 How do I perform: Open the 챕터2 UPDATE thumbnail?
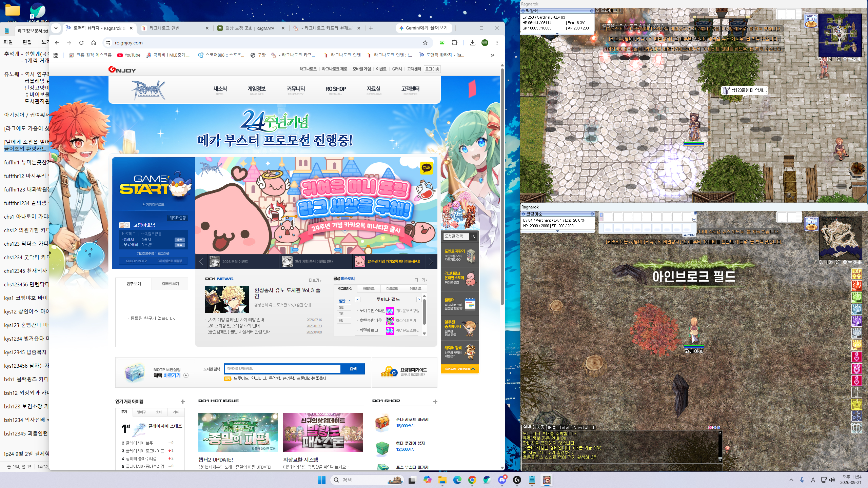(238, 432)
